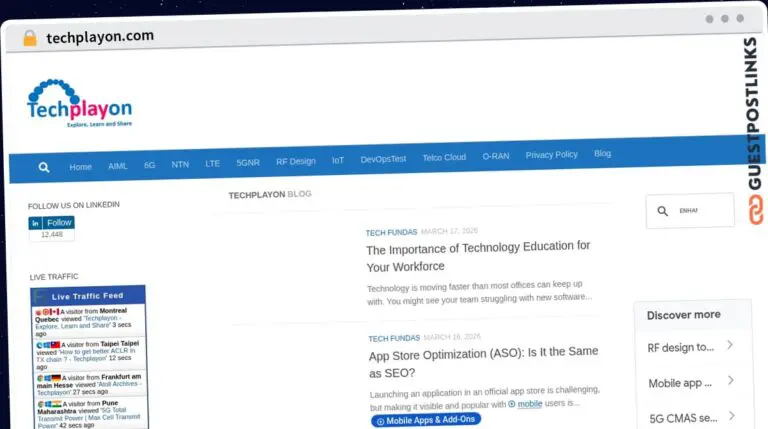768x429 pixels.
Task: Open the NTN menu item
Action: click(180, 164)
